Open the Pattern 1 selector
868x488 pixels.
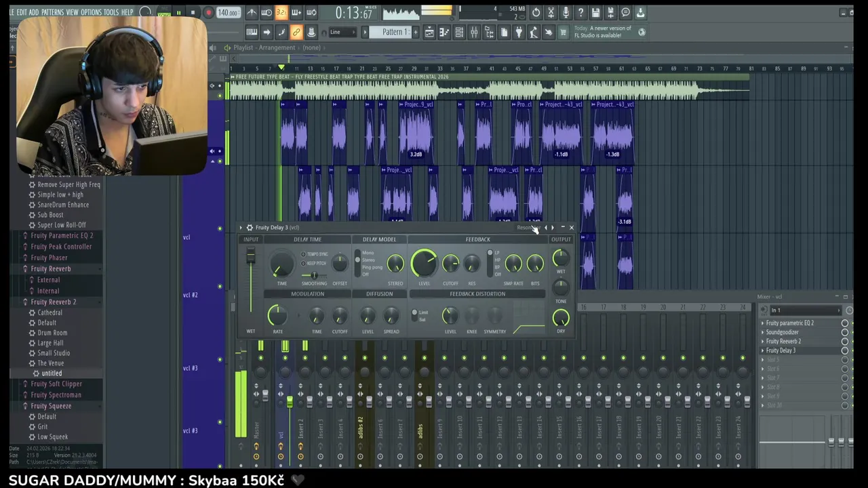tap(393, 32)
